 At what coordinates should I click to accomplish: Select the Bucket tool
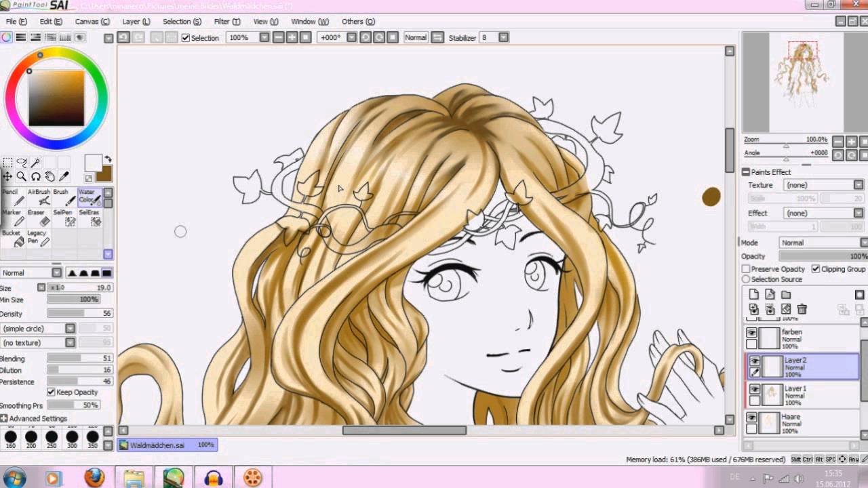(13, 238)
